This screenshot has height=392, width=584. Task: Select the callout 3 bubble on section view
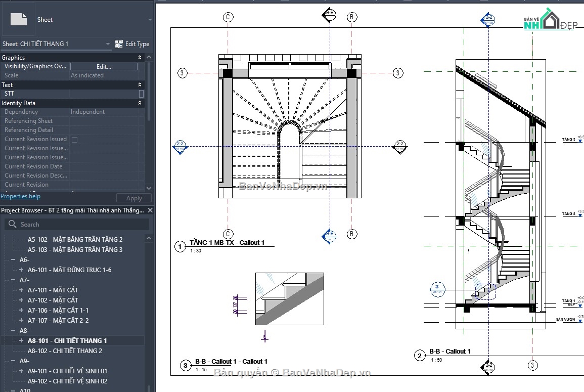(437, 289)
